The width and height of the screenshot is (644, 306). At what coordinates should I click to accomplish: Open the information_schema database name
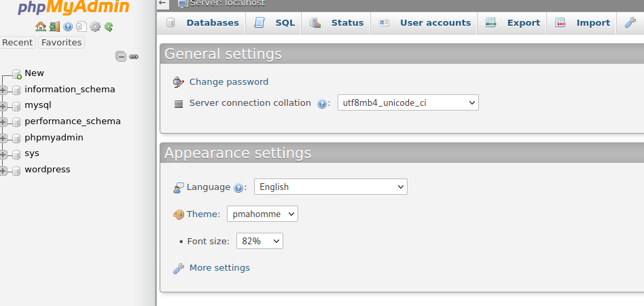coord(70,89)
